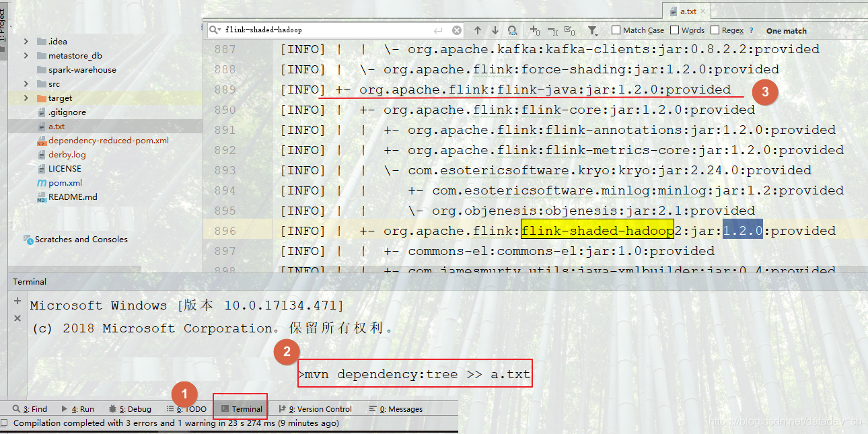Click the src folder icon
The height and width of the screenshot is (434, 868).
pos(42,83)
